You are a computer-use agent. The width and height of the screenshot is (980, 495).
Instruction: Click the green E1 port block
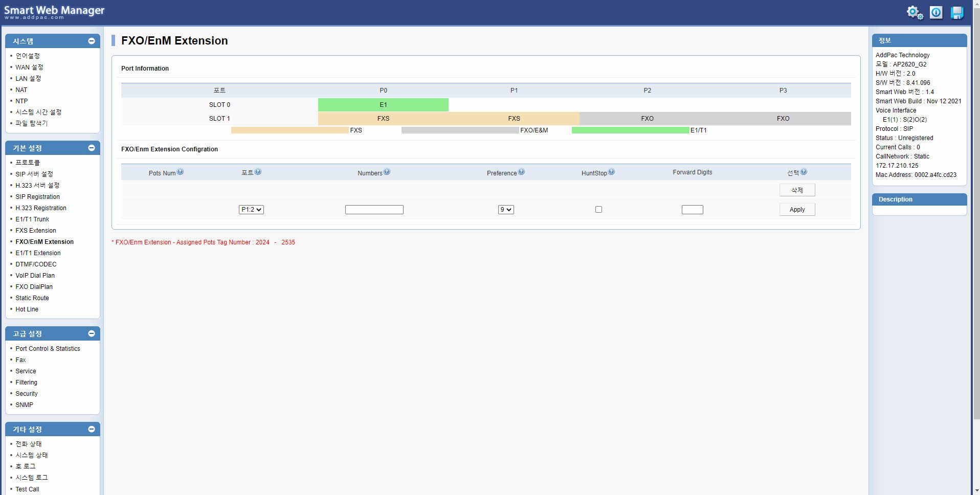coord(383,105)
